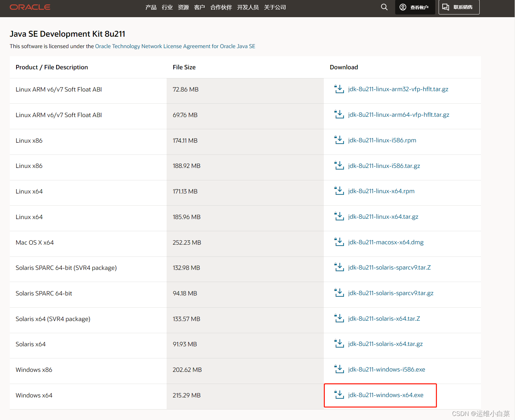Select Solaris SPARC 64-bit (SVR4 package) text
515x420 pixels.
66,268
